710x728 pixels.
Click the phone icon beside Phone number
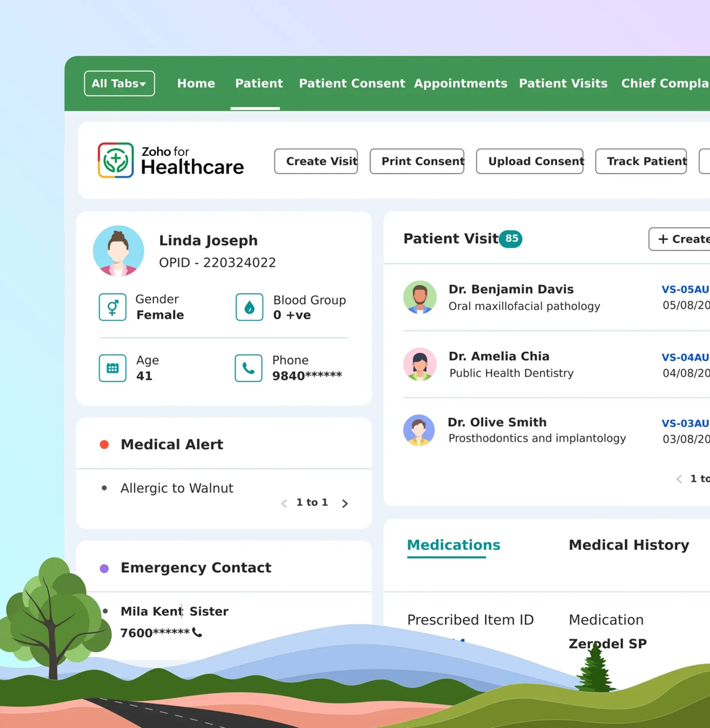[x=248, y=368]
